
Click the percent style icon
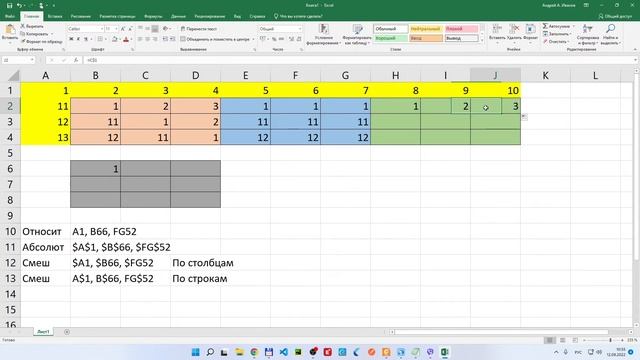274,39
